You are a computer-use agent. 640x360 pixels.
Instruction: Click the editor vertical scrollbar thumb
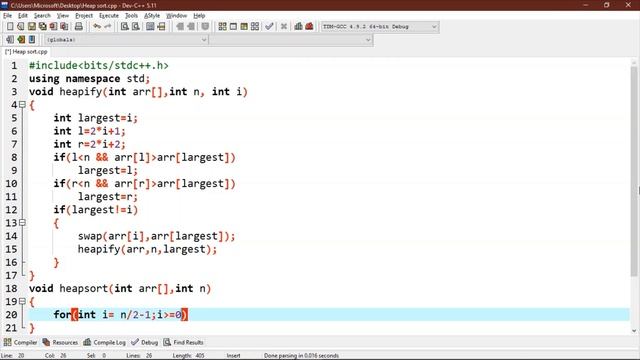(633, 171)
